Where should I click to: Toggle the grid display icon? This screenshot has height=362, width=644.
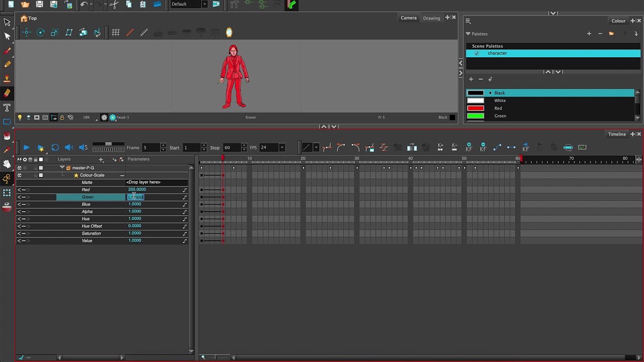tap(116, 33)
